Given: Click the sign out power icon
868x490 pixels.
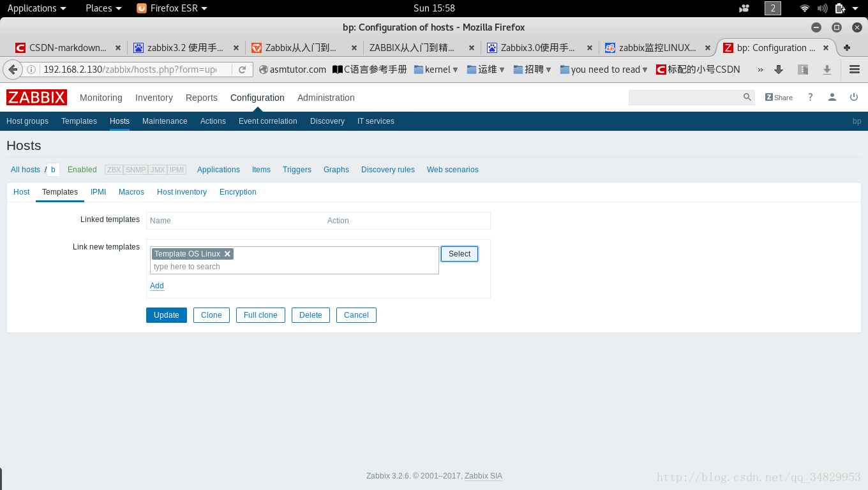Looking at the screenshot, I should tap(854, 97).
